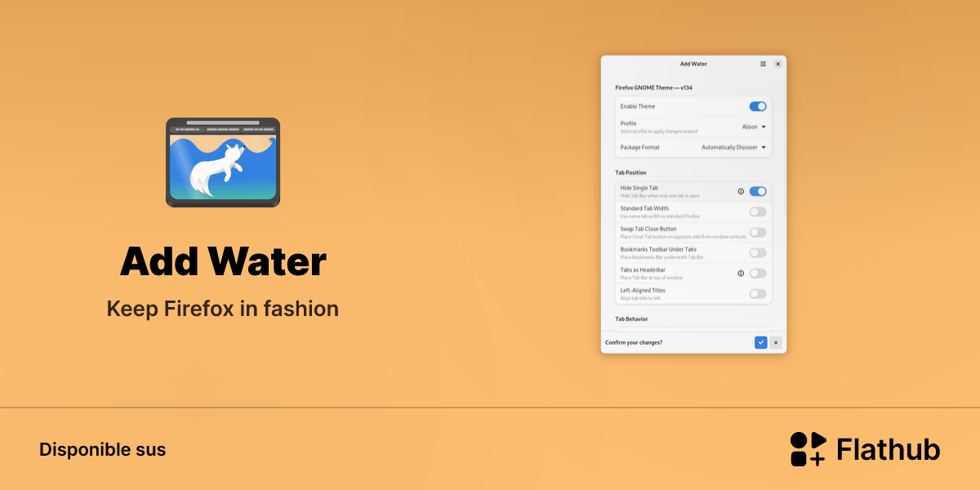Close the Add Water window
The image size is (980, 490).
pyautogui.click(x=777, y=64)
